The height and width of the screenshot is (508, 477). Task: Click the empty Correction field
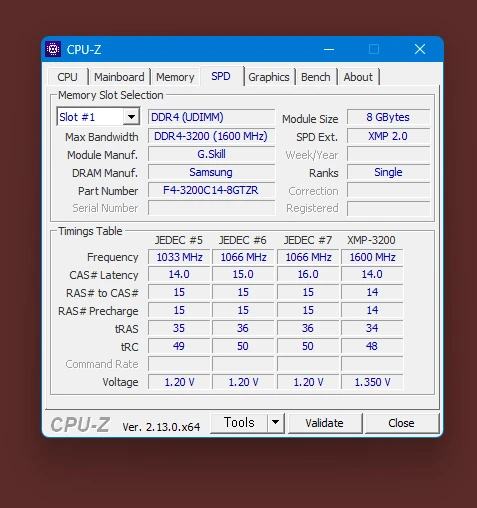pos(388,190)
